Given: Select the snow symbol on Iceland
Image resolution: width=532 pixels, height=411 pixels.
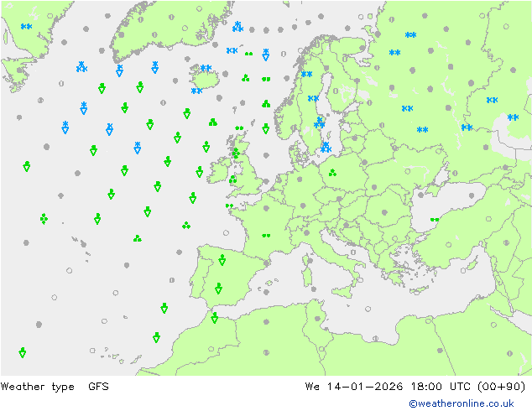Looking at the screenshot, I should coord(206,68).
